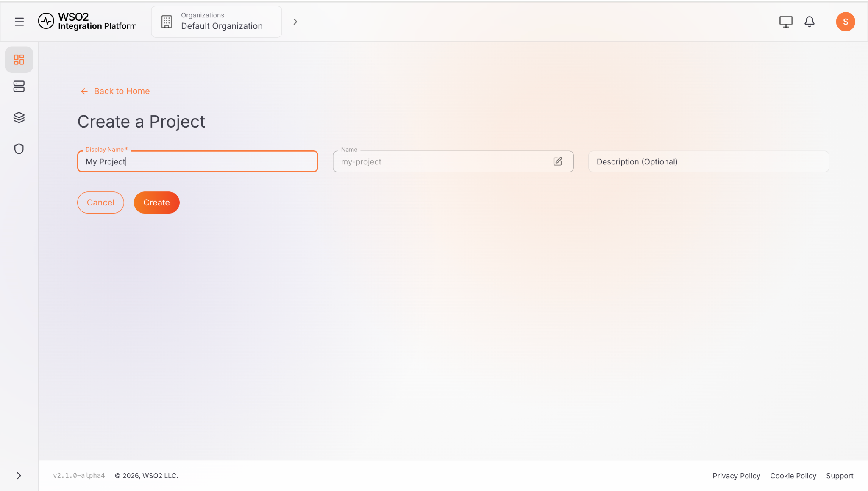Edit the Name using pencil icon
The height and width of the screenshot is (491, 868).
(x=558, y=161)
